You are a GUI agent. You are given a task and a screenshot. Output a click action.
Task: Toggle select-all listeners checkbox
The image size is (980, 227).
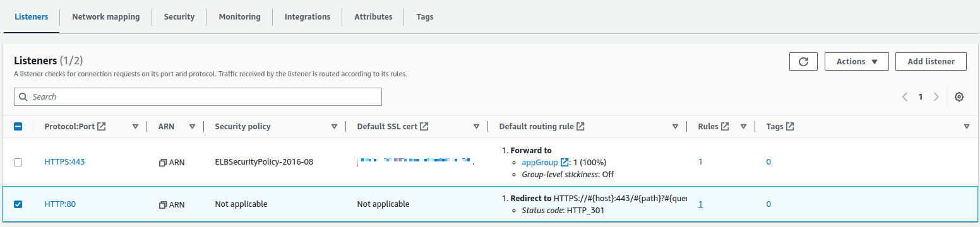coord(18,126)
